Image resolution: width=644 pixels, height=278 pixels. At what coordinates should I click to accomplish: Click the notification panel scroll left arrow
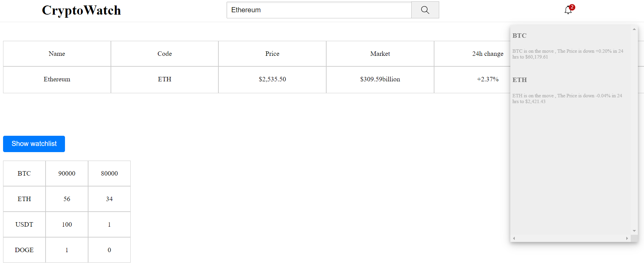click(514, 239)
